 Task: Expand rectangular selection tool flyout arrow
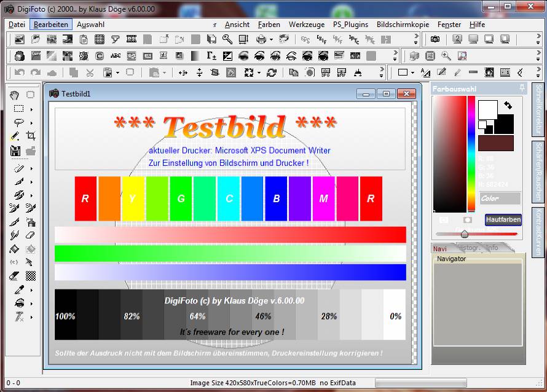(31, 109)
